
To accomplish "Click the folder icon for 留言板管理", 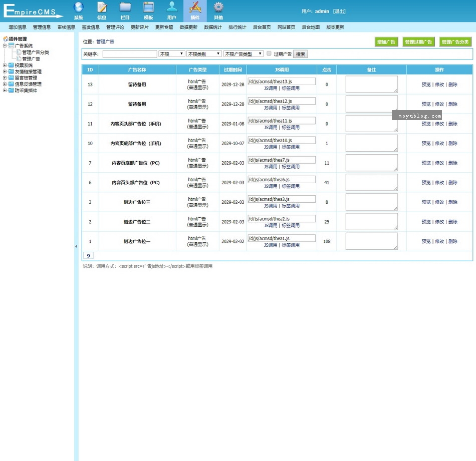I will 11,78.
